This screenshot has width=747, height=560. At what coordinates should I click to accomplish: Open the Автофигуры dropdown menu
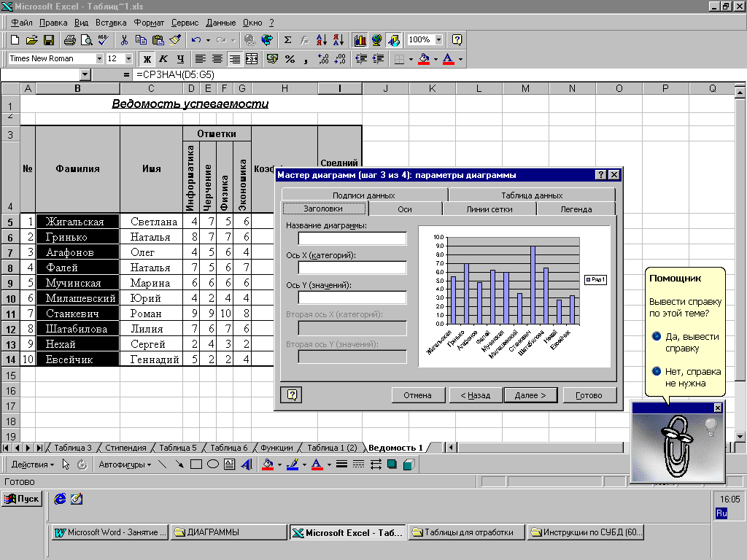pos(125,464)
